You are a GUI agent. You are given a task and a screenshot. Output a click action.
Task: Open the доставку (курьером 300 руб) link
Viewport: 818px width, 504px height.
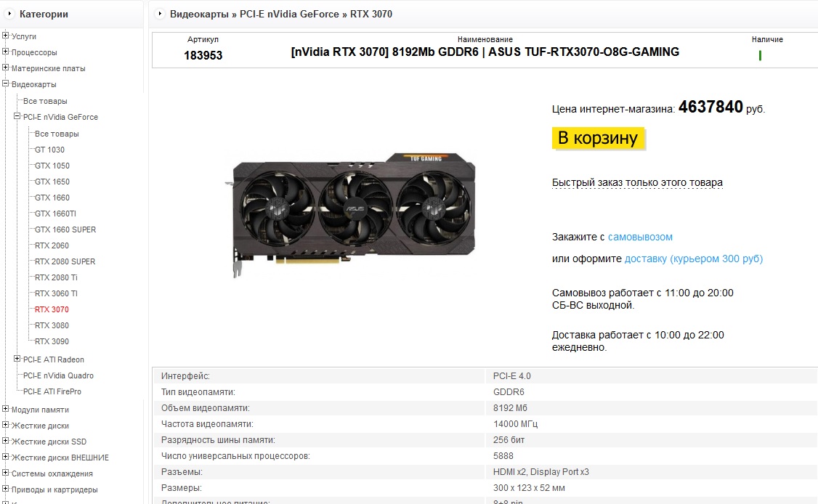pos(693,259)
